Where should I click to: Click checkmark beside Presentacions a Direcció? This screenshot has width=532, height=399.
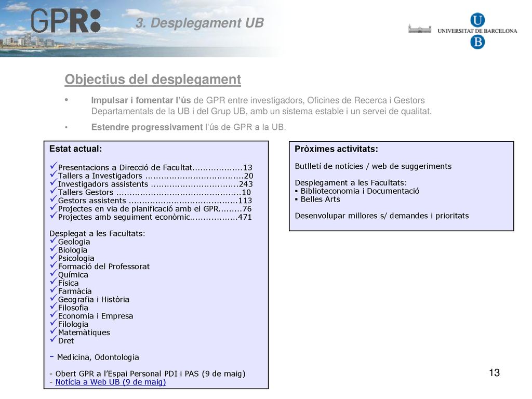54,166
